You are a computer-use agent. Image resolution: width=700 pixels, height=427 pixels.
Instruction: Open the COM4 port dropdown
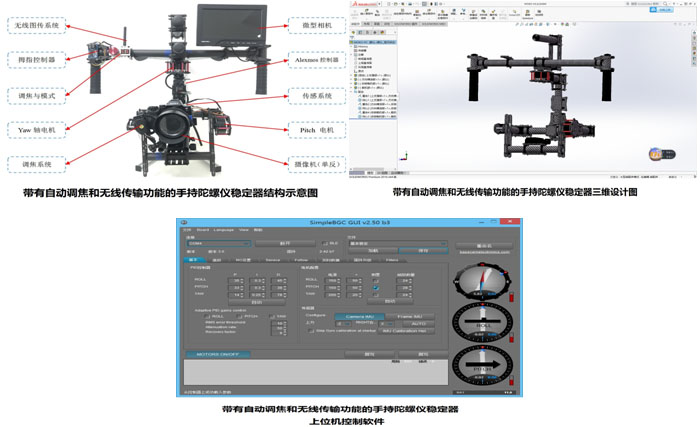pos(215,243)
